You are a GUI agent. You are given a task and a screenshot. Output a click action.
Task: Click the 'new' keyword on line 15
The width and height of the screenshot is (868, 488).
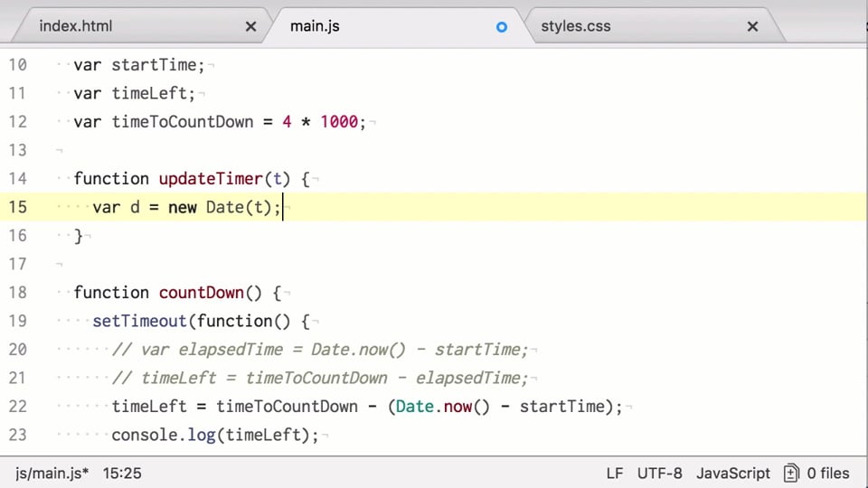182,208
